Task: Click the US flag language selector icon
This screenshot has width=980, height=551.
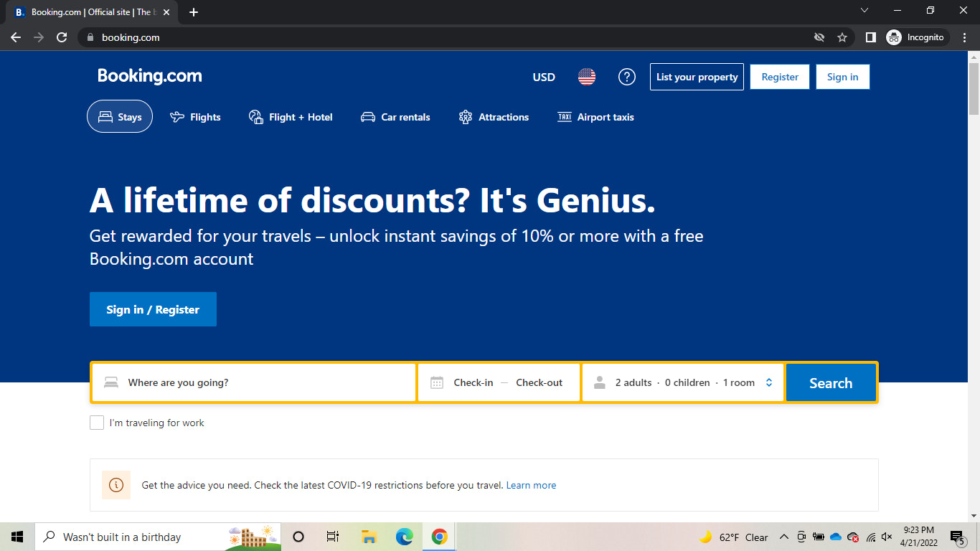Action: tap(587, 77)
